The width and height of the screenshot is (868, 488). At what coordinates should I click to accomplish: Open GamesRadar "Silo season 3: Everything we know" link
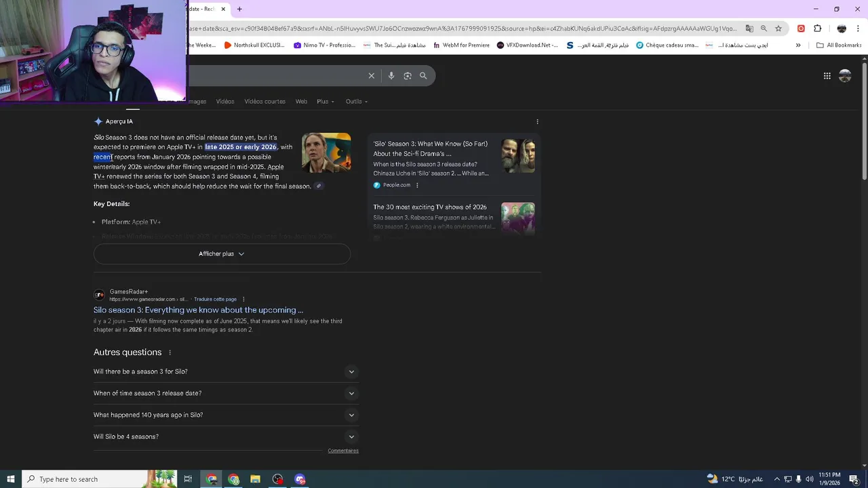(198, 310)
